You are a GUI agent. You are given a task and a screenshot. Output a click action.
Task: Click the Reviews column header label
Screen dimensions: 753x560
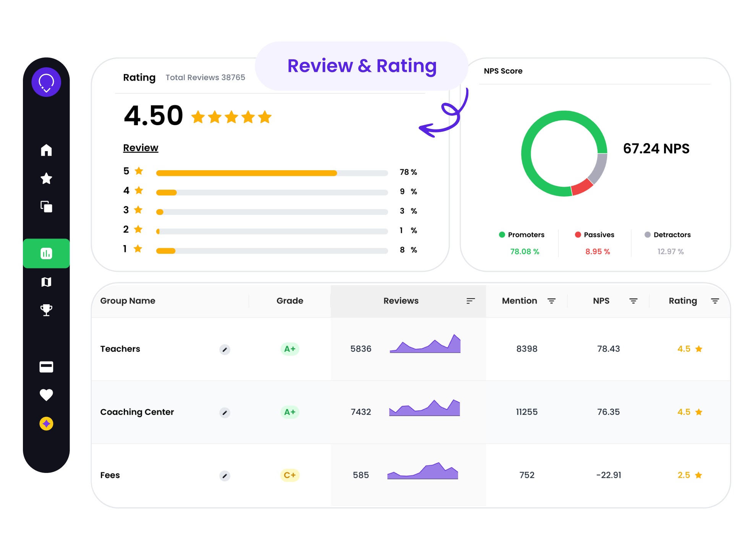pyautogui.click(x=401, y=301)
